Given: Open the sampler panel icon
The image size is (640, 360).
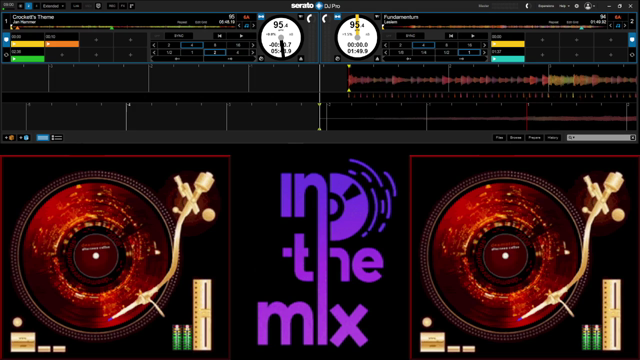Looking at the screenshot, I should coord(132,6).
